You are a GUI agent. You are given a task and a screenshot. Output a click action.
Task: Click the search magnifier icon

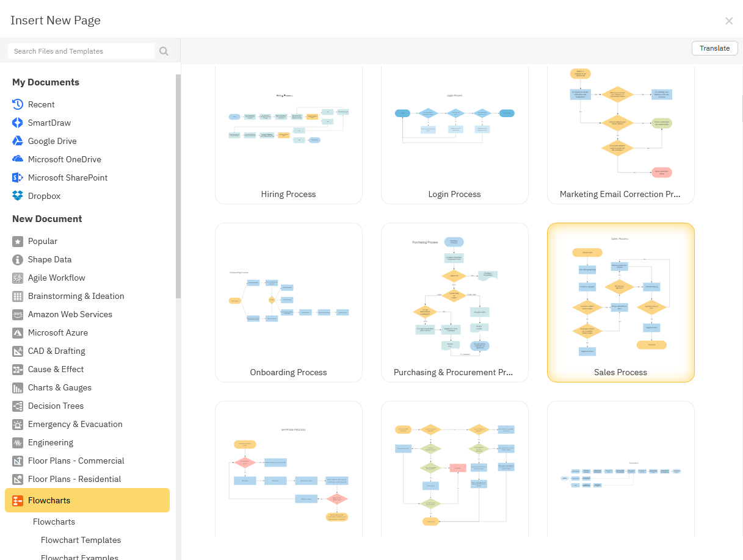point(164,51)
